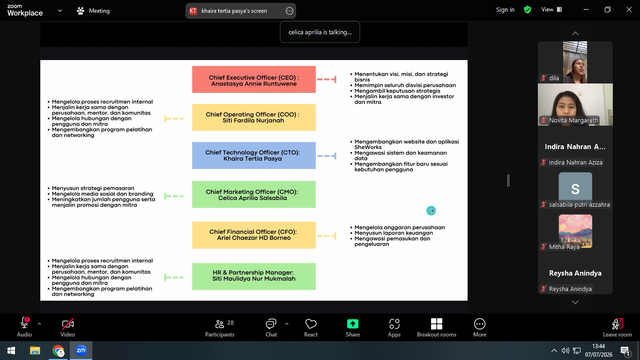The height and width of the screenshot is (360, 640).
Task: Open the Participants panel
Action: pos(220,327)
